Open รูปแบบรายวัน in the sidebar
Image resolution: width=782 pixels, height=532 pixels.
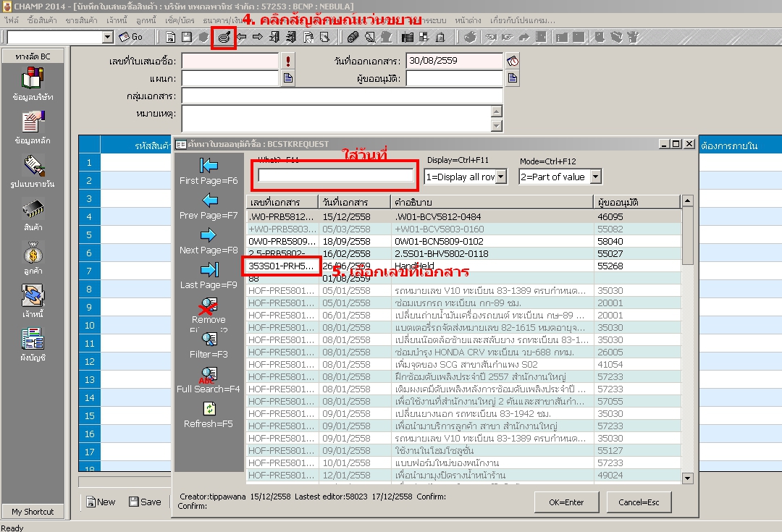click(x=33, y=171)
